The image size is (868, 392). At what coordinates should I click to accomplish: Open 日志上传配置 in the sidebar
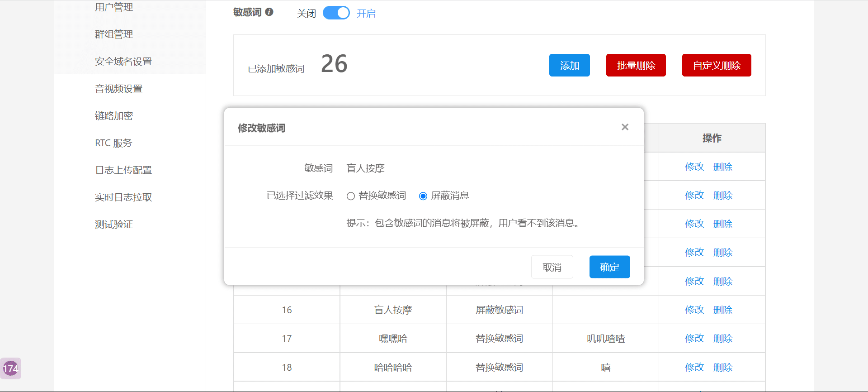[x=123, y=170]
